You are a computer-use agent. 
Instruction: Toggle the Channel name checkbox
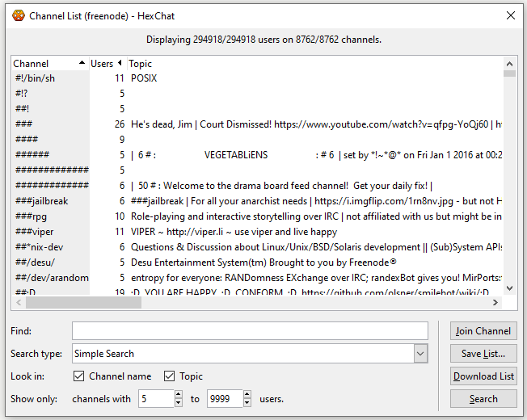(78, 376)
